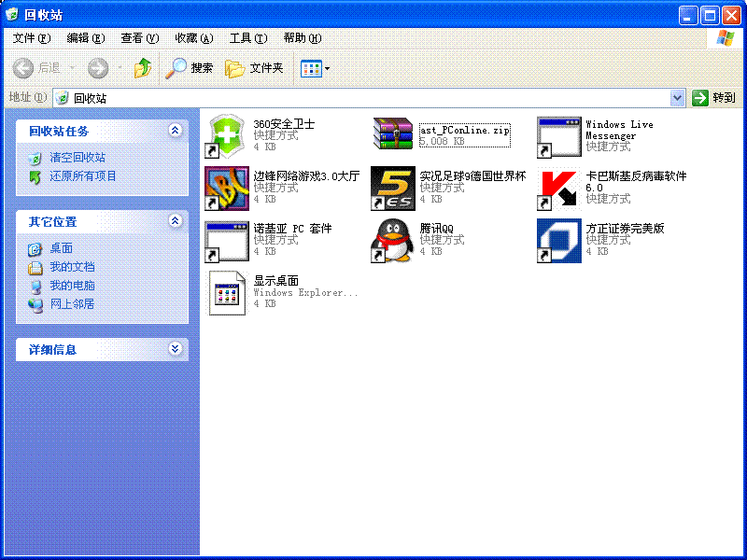This screenshot has height=560, width=747.
Task: Click the forward arrow button
Action: [98, 68]
